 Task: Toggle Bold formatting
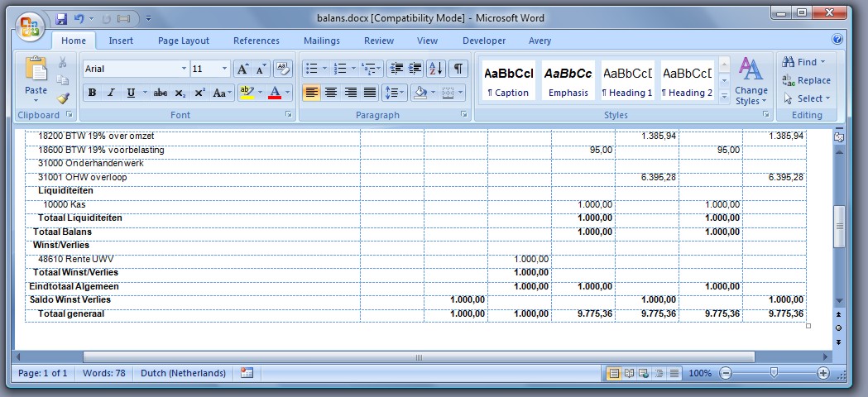[x=92, y=93]
